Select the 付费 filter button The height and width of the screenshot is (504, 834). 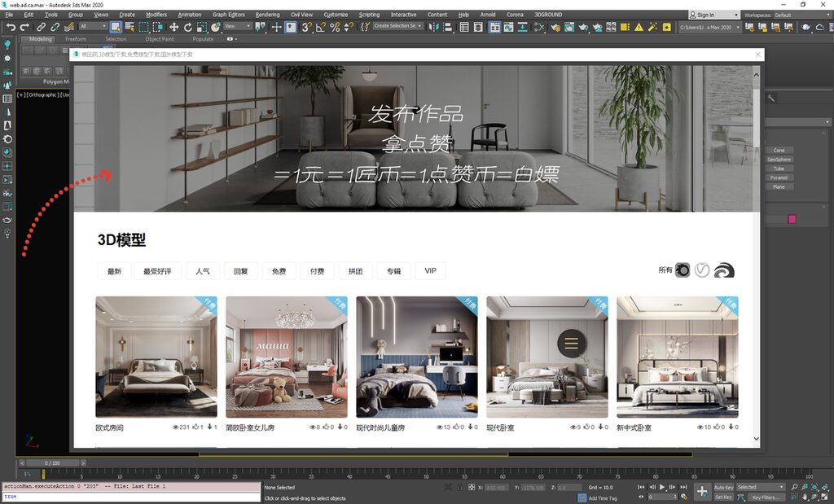317,271
